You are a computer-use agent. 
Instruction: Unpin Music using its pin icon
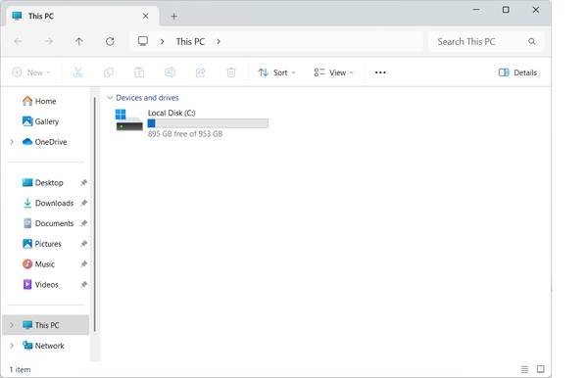pos(83,263)
